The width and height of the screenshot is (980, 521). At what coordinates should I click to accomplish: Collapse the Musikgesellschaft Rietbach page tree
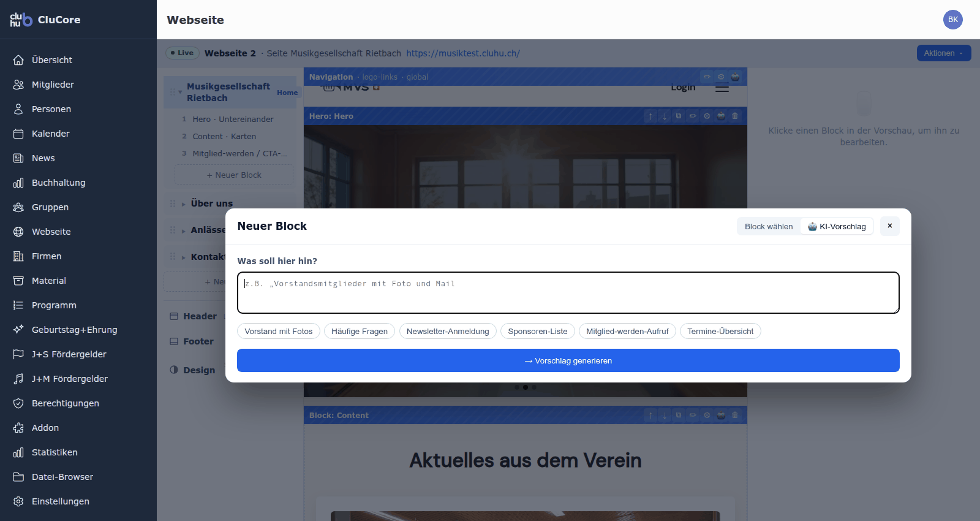180,93
